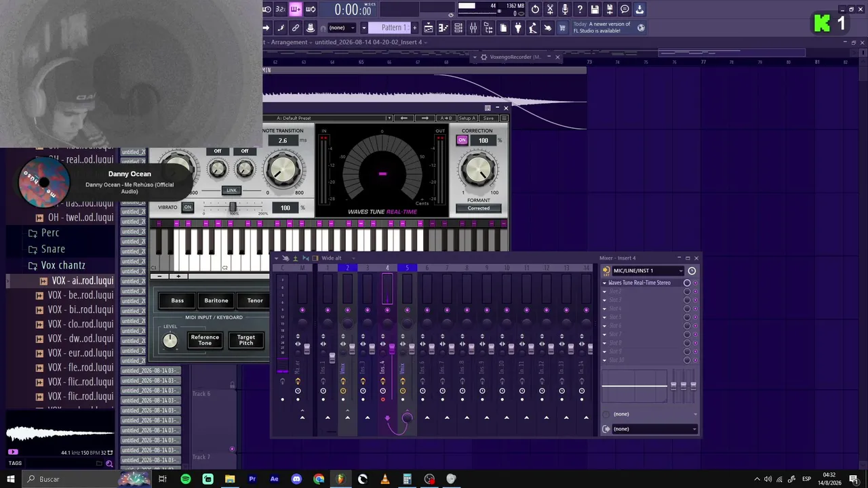
Task: Adjust the Vibrato horizontal slider
Action: click(x=233, y=207)
